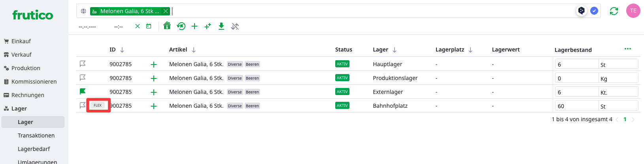
Task: Unflag the Externlager row
Action: point(83,92)
